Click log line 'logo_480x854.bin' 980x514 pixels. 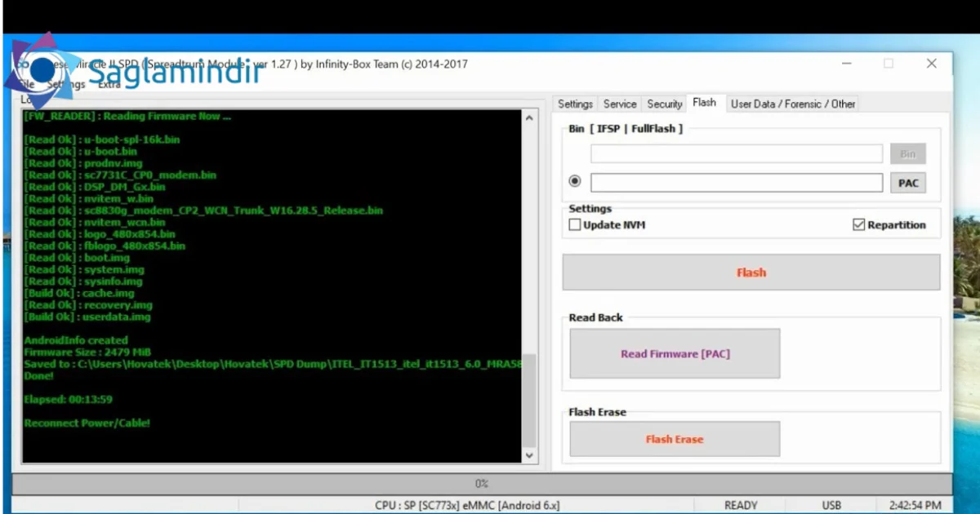(100, 234)
